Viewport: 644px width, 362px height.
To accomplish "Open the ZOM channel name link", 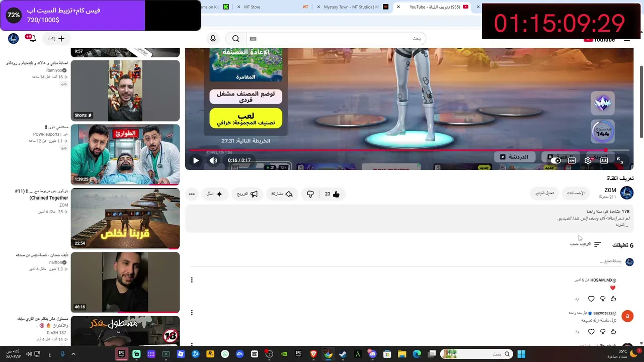I will (610, 190).
